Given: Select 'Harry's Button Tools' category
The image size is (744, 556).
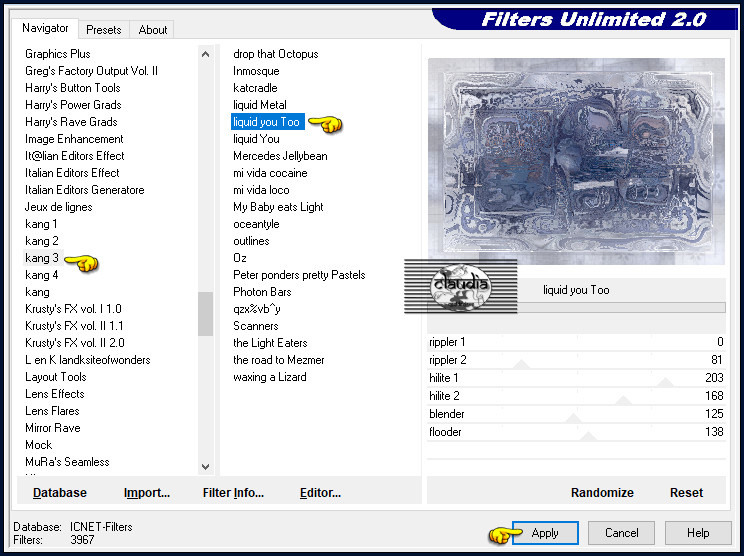Looking at the screenshot, I should click(x=73, y=88).
